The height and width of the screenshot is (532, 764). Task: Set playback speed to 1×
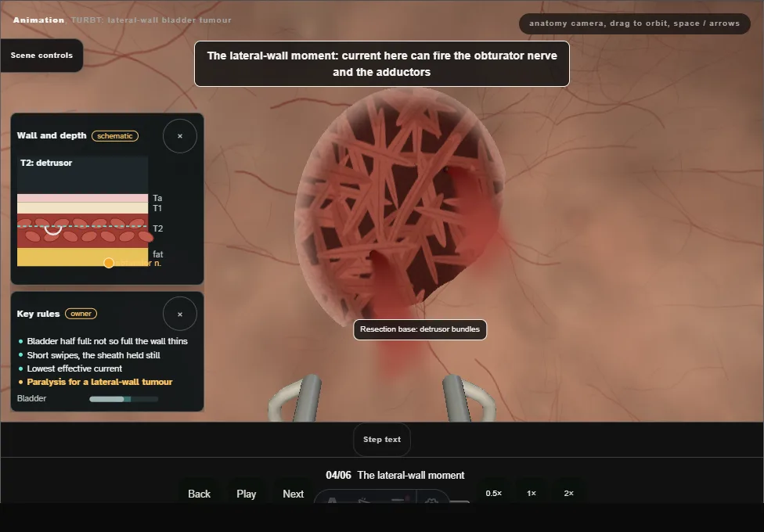[531, 493]
